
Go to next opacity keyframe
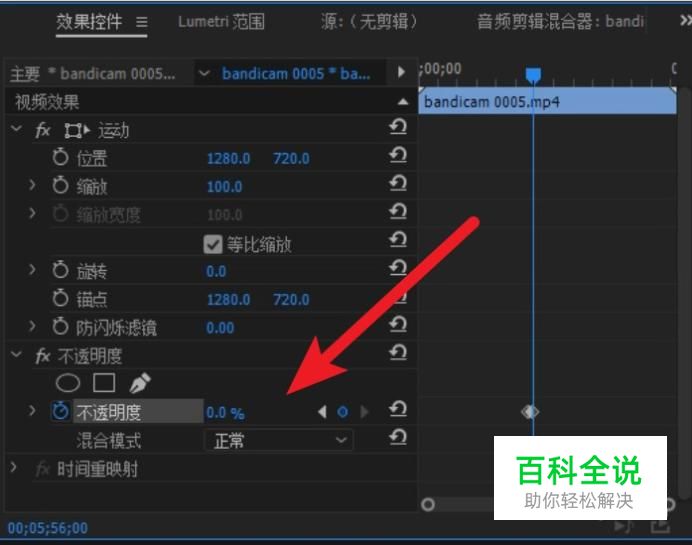[364, 412]
